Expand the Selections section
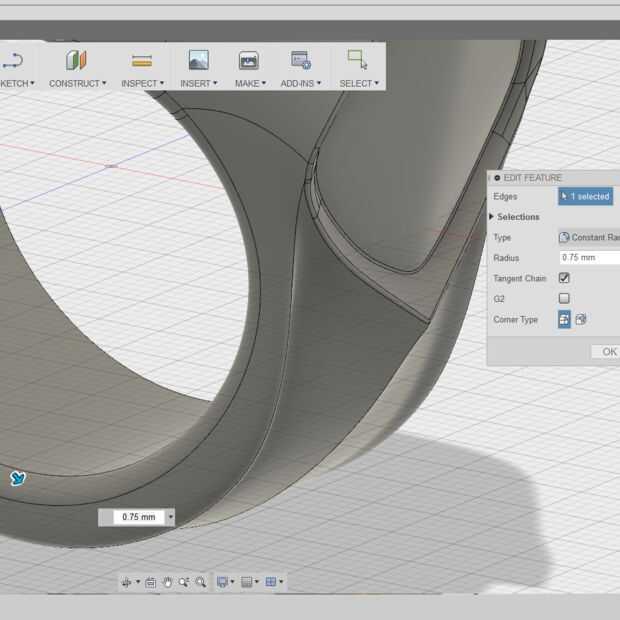 515,217
